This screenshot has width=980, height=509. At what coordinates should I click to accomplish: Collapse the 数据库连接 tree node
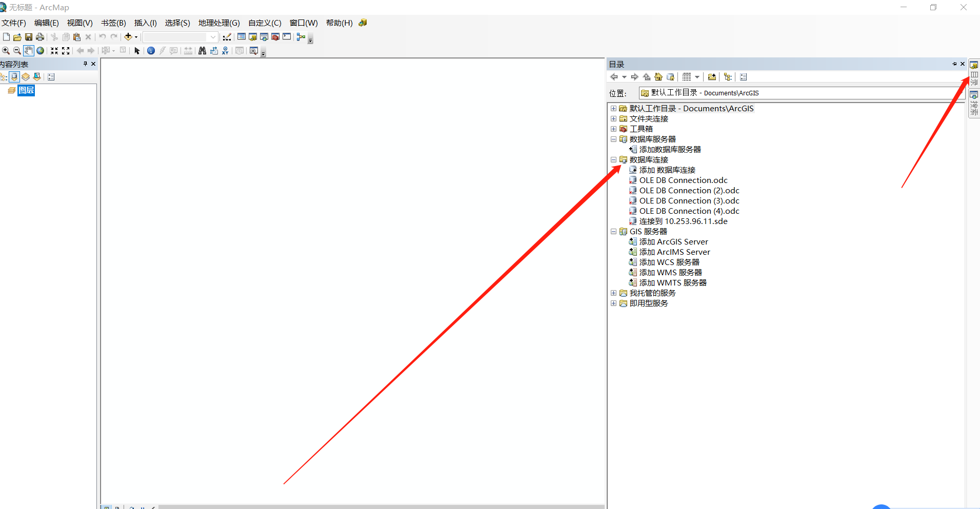pos(614,159)
